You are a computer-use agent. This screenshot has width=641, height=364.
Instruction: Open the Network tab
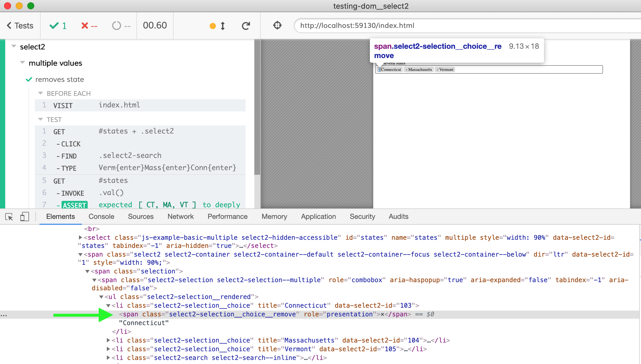click(x=180, y=217)
